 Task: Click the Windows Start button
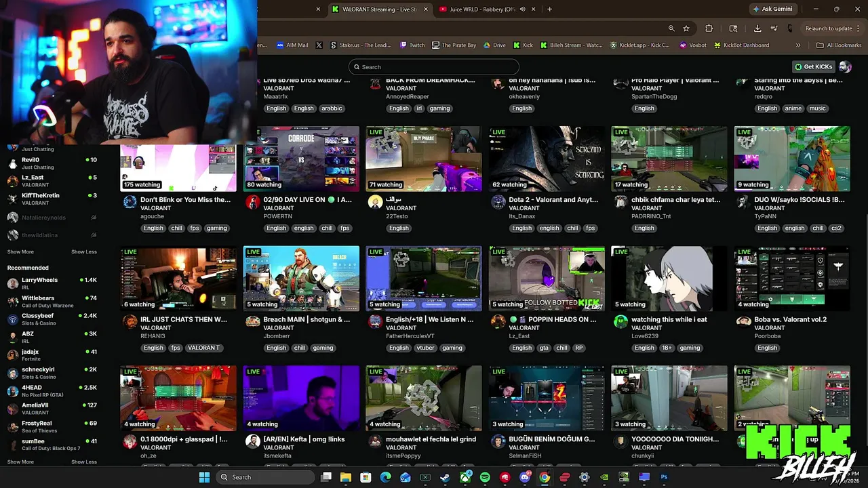[204, 477]
